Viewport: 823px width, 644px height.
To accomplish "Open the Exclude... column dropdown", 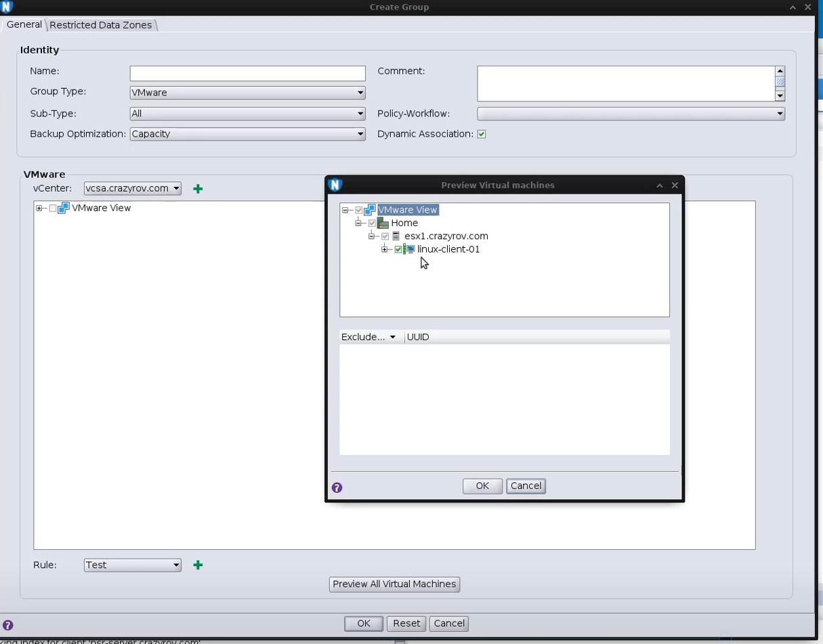I will (x=392, y=337).
